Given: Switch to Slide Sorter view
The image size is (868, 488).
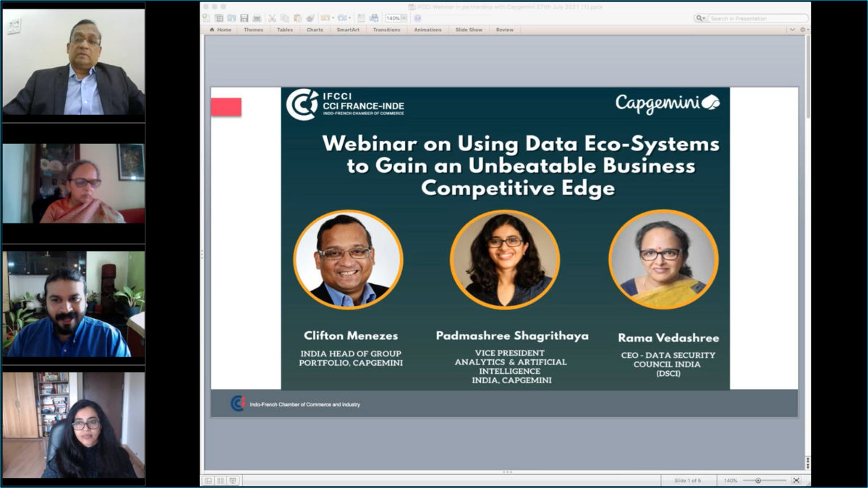Looking at the screenshot, I should point(221,480).
